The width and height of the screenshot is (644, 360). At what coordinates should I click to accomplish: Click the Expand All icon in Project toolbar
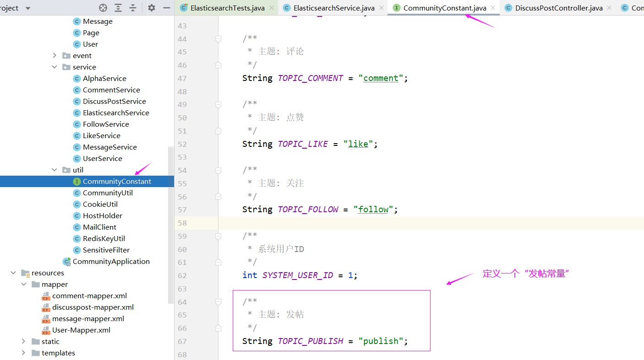pos(118,8)
